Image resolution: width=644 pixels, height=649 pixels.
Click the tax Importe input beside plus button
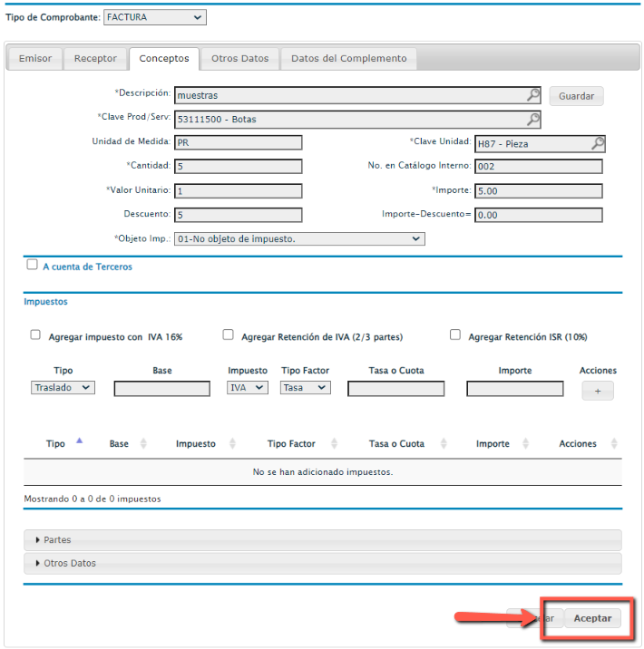tap(515, 389)
